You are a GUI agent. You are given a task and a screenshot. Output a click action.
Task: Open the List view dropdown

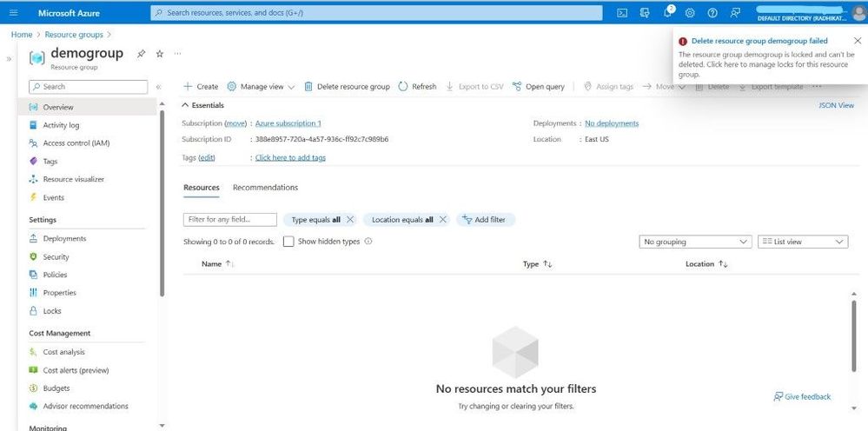[x=803, y=242]
